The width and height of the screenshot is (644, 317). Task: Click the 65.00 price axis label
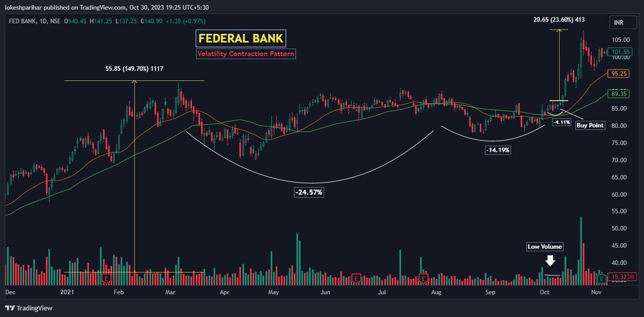tap(619, 177)
